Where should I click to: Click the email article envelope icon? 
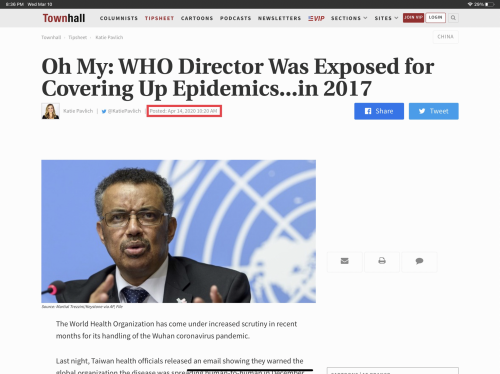[345, 261]
